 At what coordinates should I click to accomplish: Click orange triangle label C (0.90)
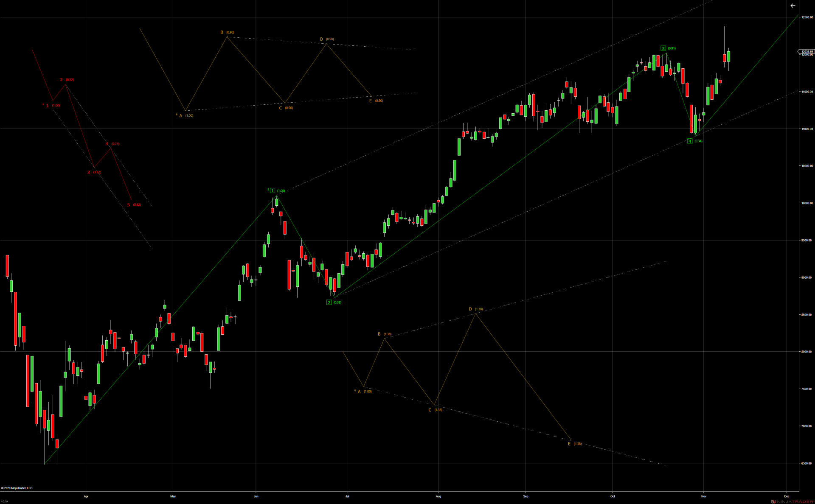[286, 108]
